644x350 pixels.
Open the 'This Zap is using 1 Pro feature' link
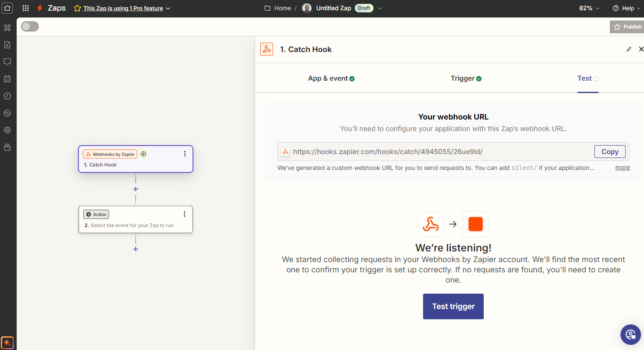[123, 9]
